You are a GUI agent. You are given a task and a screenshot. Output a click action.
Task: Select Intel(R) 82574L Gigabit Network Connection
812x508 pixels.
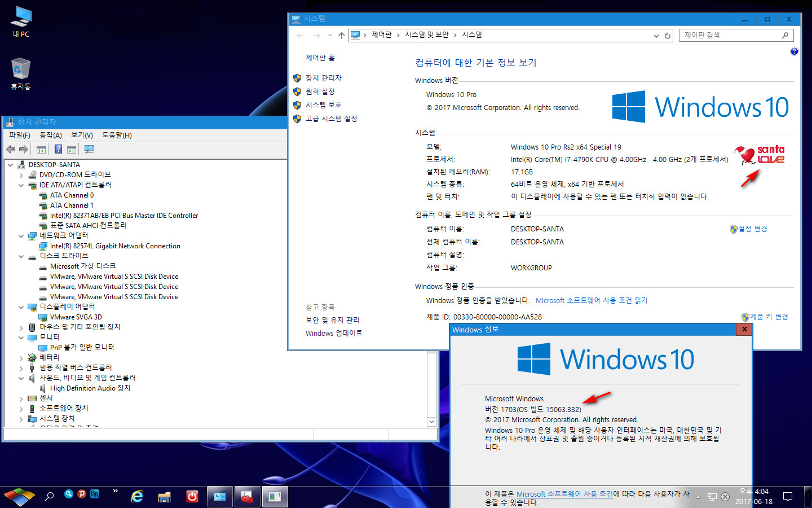[115, 246]
